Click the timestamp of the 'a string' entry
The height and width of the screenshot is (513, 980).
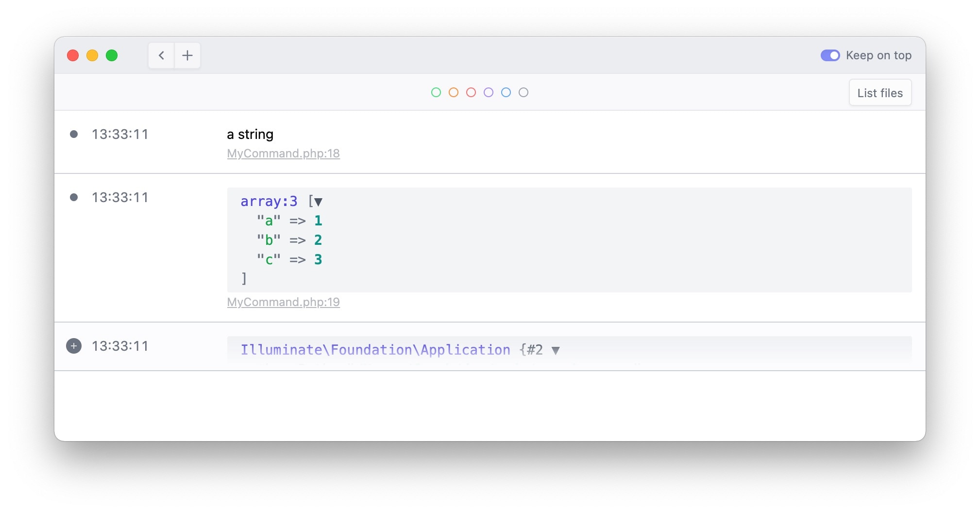pyautogui.click(x=120, y=134)
